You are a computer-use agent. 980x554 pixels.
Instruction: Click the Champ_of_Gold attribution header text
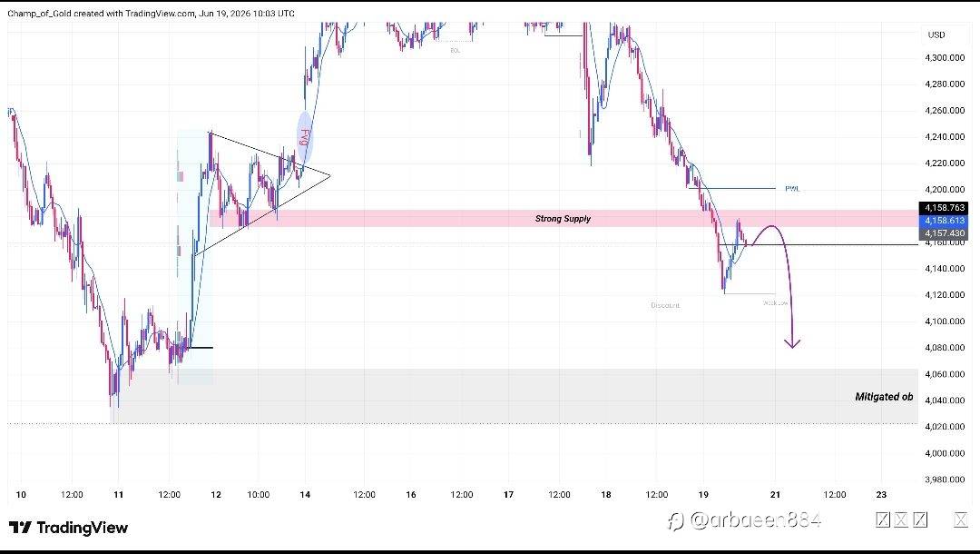click(x=152, y=13)
